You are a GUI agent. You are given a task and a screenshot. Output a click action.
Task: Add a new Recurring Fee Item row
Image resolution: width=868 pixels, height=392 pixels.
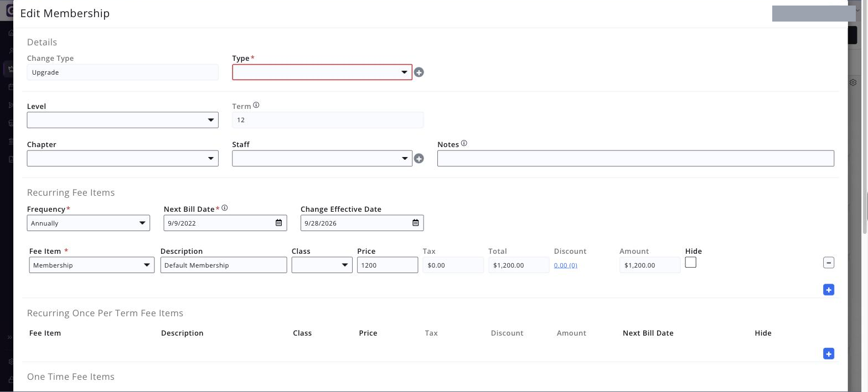click(829, 290)
